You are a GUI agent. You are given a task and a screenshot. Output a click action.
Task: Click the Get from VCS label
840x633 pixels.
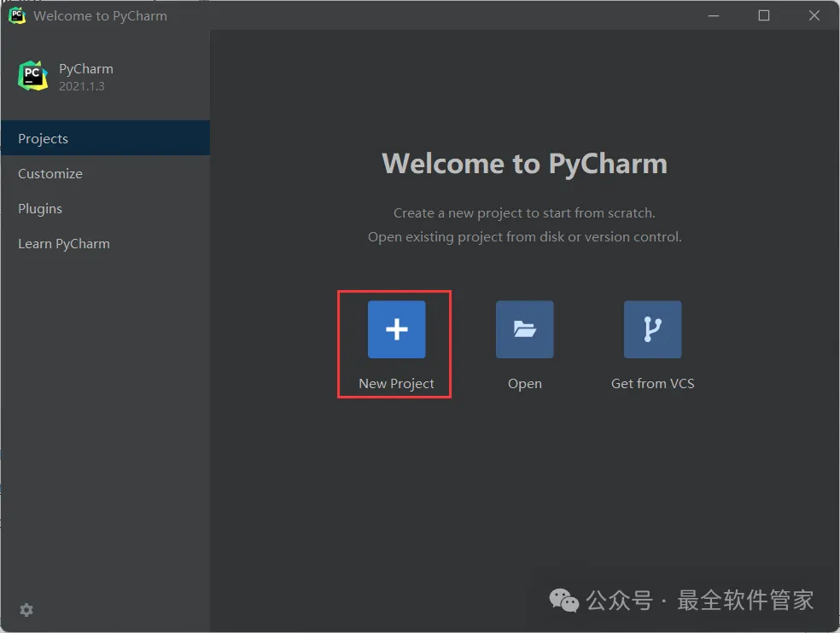pos(652,383)
